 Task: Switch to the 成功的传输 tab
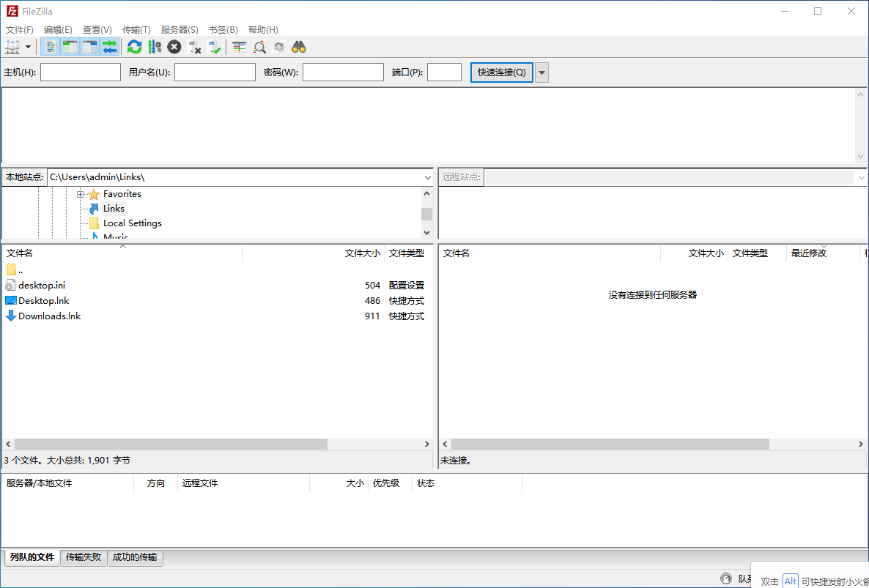[x=135, y=557]
